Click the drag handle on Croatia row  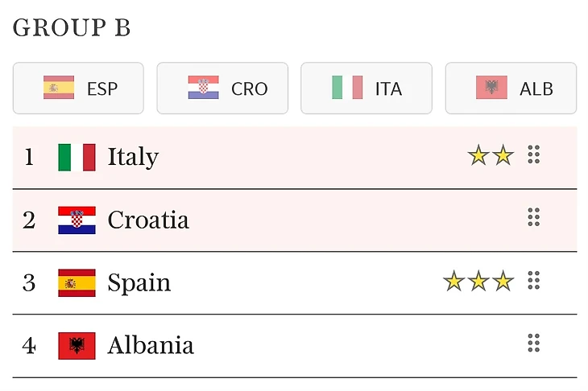(x=533, y=217)
